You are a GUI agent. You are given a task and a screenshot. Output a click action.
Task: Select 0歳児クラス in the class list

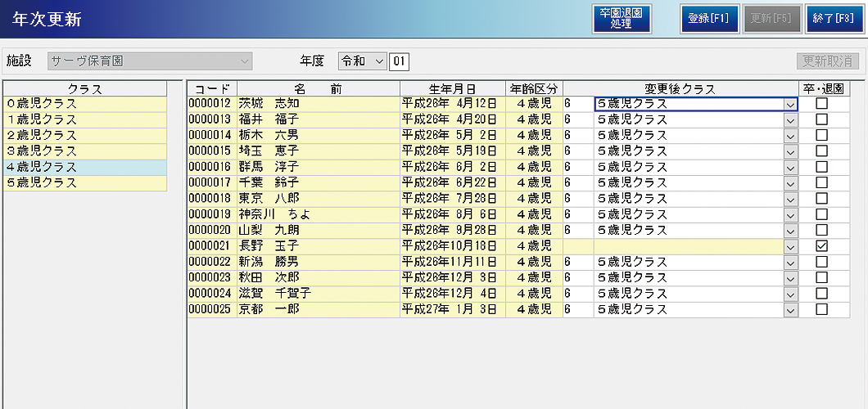85,104
